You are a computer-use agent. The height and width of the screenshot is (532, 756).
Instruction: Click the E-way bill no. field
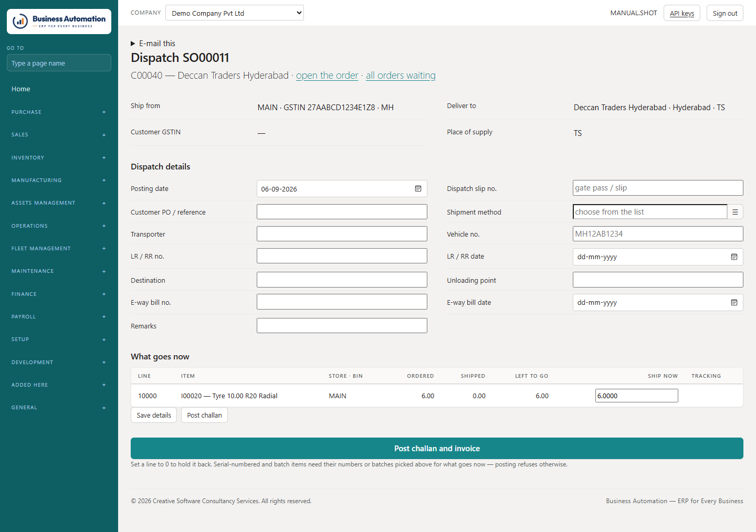pos(342,302)
